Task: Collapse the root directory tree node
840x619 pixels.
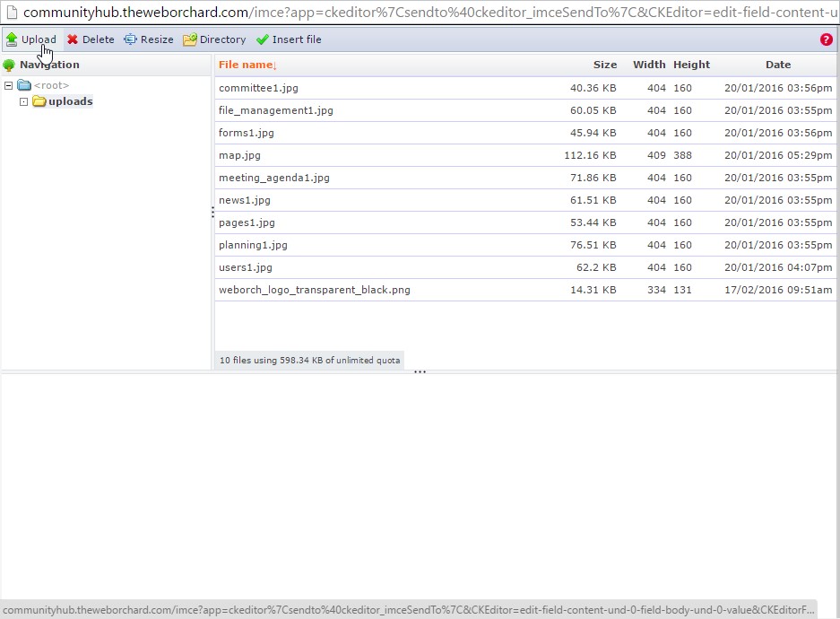Action: point(8,86)
